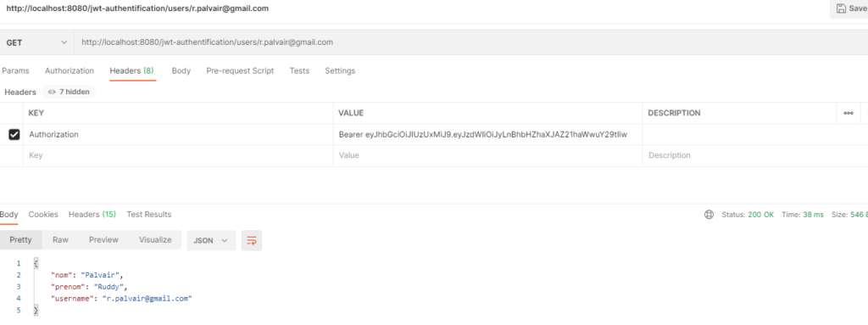The height and width of the screenshot is (325, 868).
Task: Switch to Raw response view
Action: (60, 240)
